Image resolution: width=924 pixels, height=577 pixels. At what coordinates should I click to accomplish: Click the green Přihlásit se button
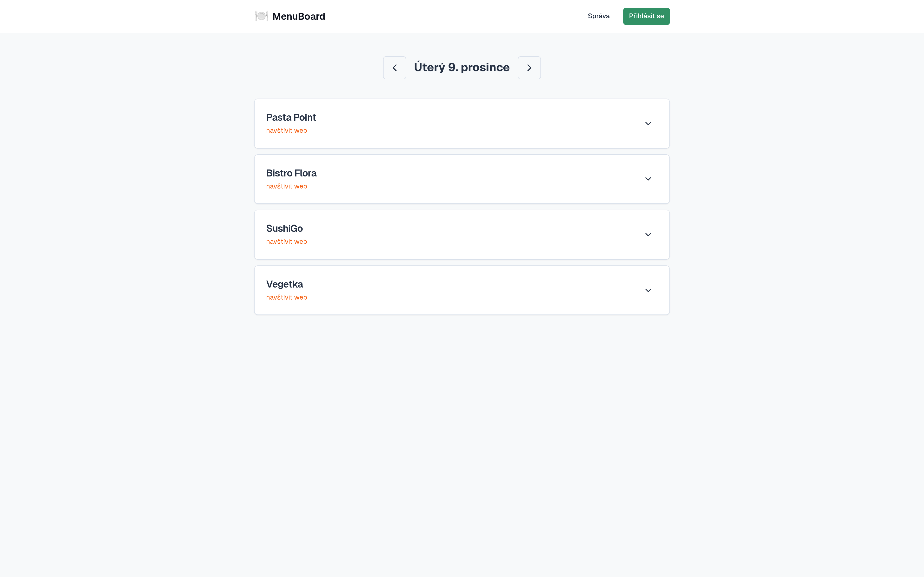[x=646, y=16]
